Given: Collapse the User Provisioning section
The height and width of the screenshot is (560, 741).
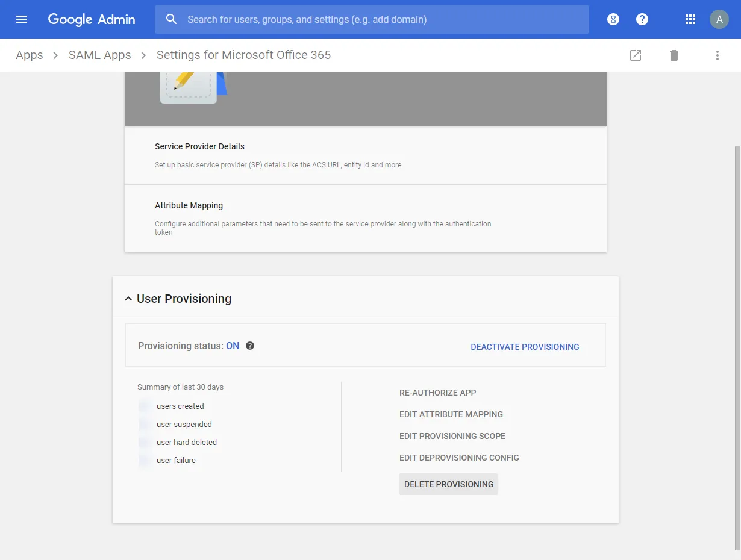Looking at the screenshot, I should (128, 299).
